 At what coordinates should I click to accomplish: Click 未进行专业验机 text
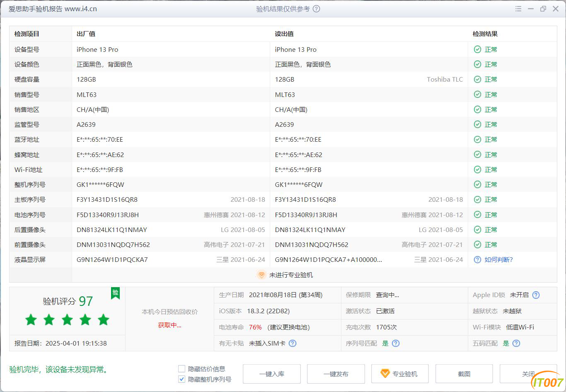tap(291, 275)
